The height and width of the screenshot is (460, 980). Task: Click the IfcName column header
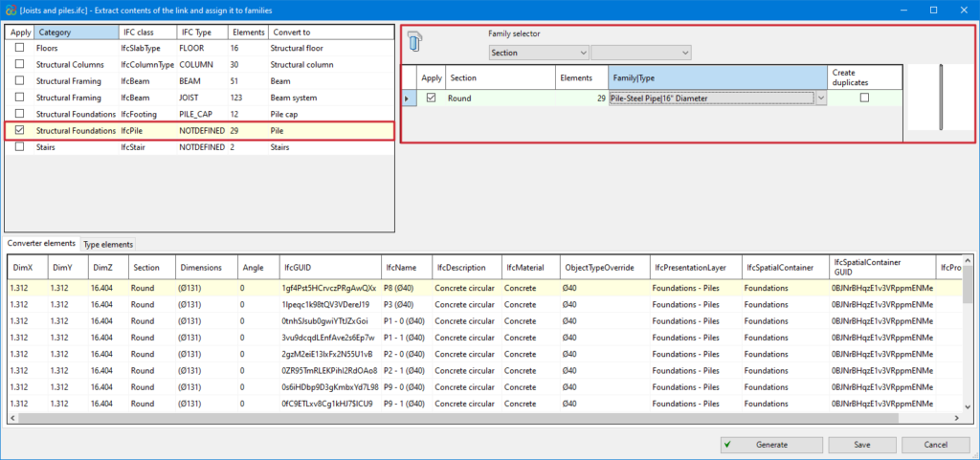[x=406, y=267]
